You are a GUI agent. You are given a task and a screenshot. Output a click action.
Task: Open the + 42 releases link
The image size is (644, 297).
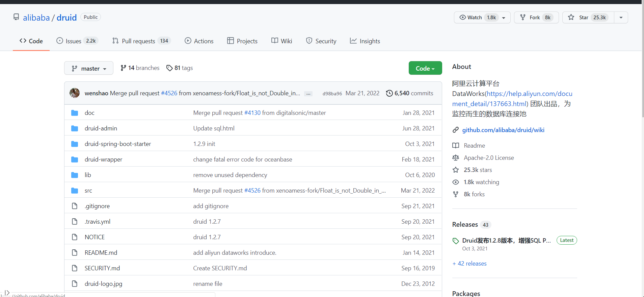469,264
